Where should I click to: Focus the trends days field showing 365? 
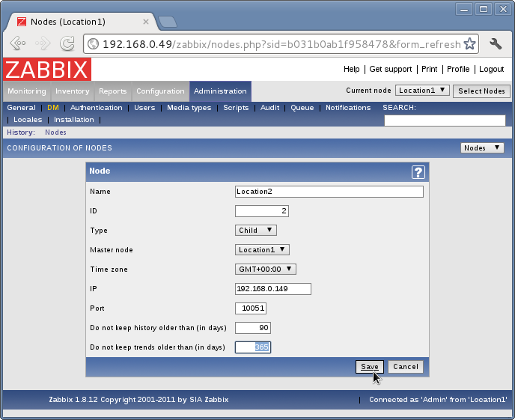click(253, 347)
